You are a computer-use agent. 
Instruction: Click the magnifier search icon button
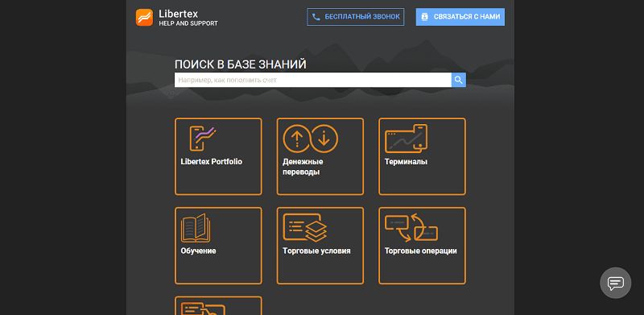[458, 81]
